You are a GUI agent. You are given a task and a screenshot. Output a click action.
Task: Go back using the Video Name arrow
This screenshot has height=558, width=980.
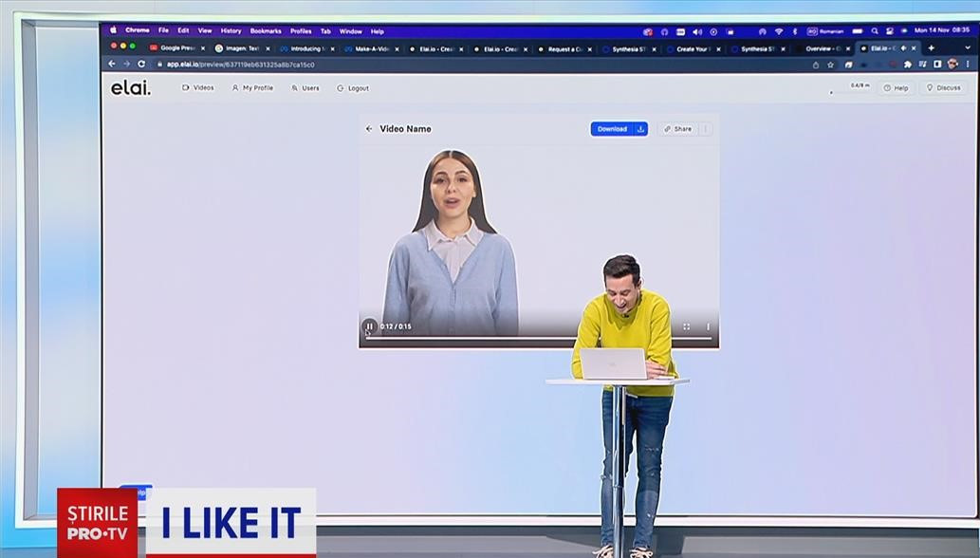pyautogui.click(x=369, y=129)
